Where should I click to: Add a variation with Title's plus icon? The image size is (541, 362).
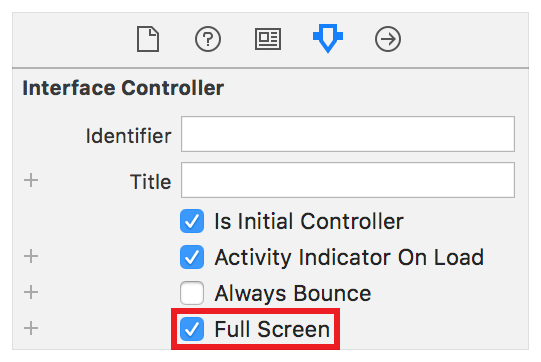click(x=31, y=180)
